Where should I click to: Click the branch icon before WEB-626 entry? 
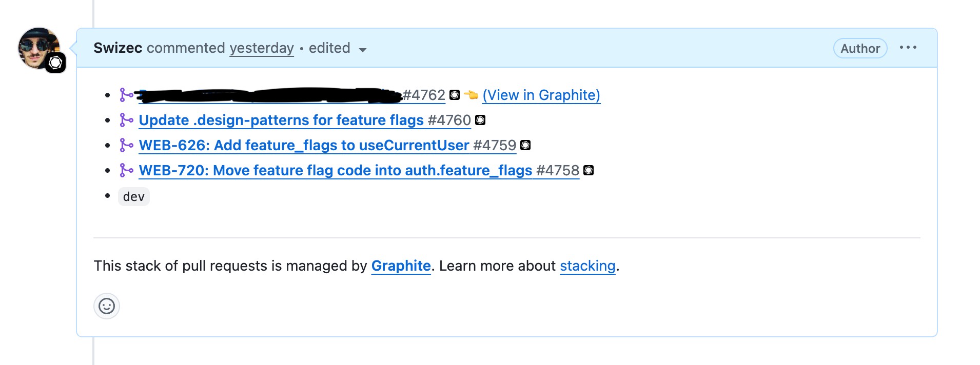pos(126,145)
